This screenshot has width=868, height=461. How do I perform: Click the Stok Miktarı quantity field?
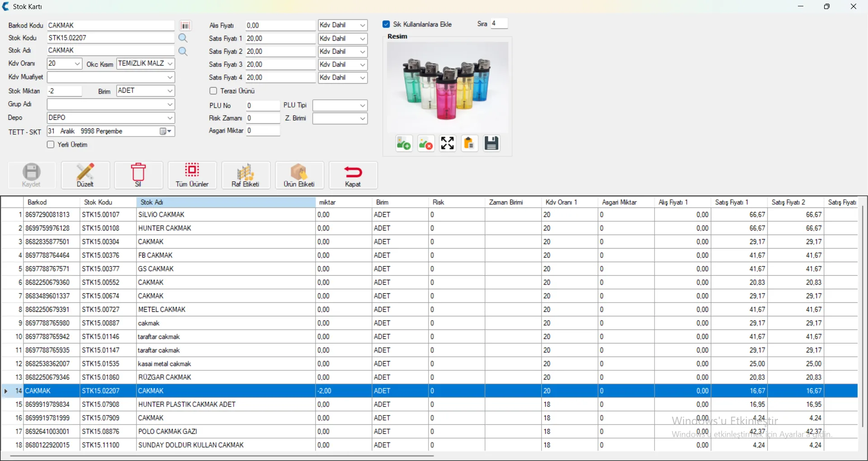click(x=65, y=91)
